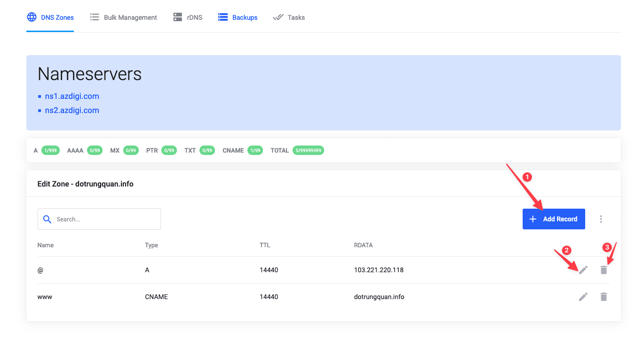
Task: Open the three-dot more options menu
Action: pos(601,219)
